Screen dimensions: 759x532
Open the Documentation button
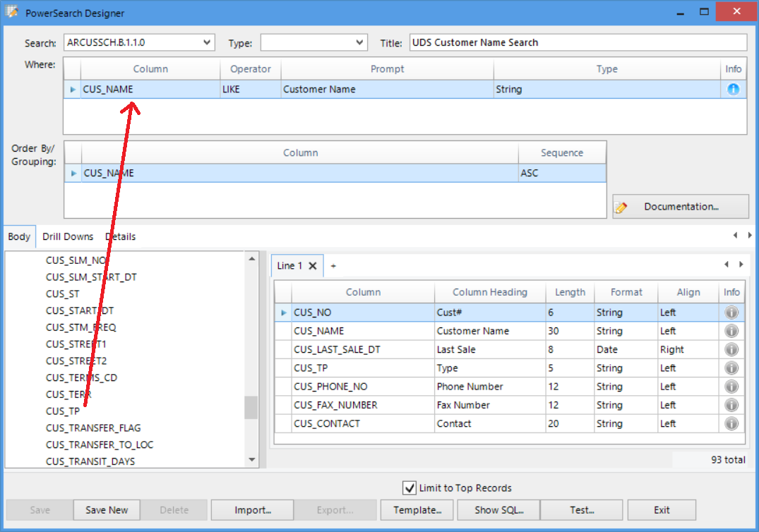click(x=680, y=207)
